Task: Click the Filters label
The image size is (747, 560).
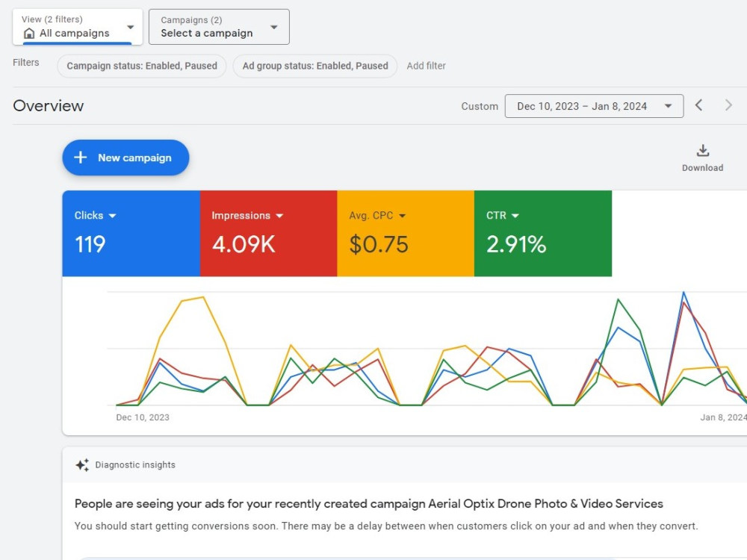Action: [25, 63]
